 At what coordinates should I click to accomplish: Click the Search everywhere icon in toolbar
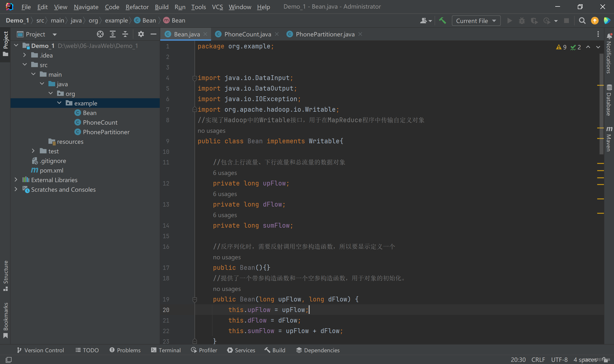coord(582,20)
